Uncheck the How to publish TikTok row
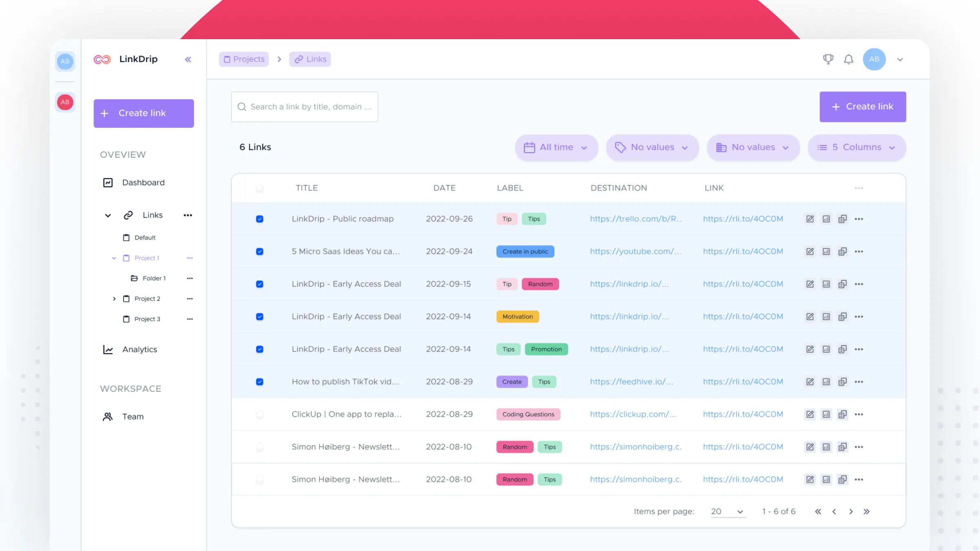The image size is (980, 551). pyautogui.click(x=259, y=382)
